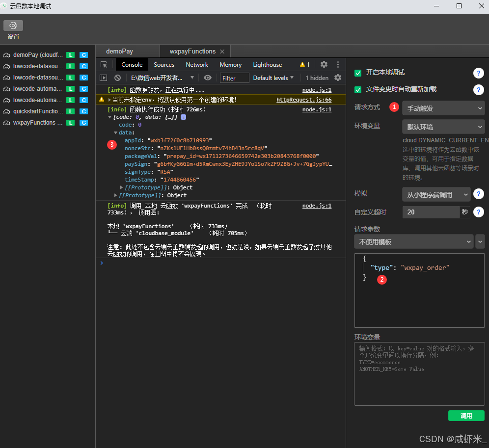Select the inspect element cursor icon
489x448 pixels.
pos(104,65)
